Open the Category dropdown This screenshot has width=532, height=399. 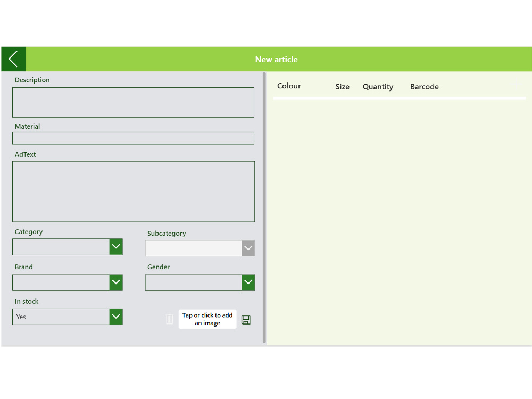click(x=68, y=247)
